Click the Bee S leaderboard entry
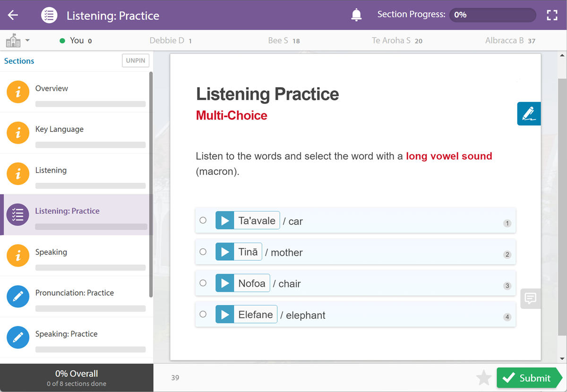The width and height of the screenshot is (567, 392). pyautogui.click(x=284, y=41)
